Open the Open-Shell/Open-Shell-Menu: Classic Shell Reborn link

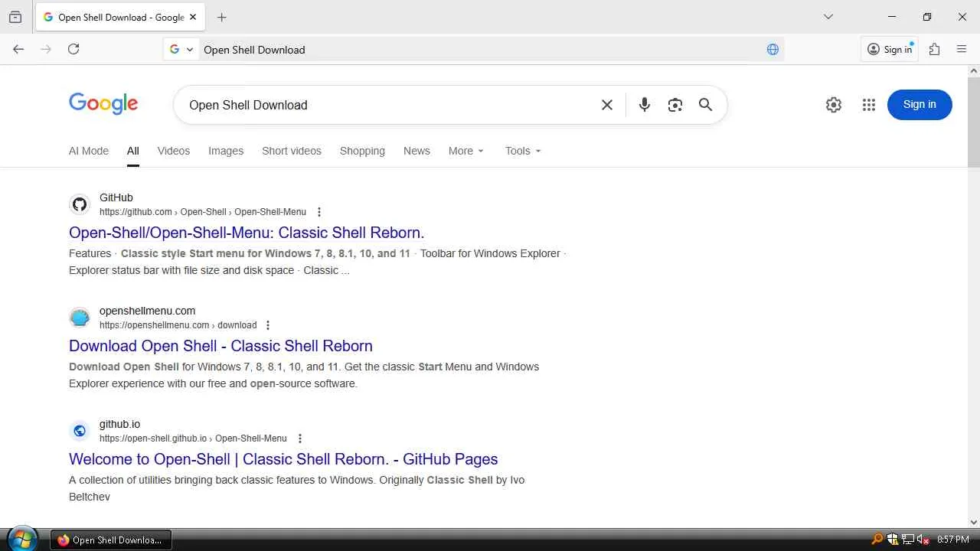pos(247,233)
